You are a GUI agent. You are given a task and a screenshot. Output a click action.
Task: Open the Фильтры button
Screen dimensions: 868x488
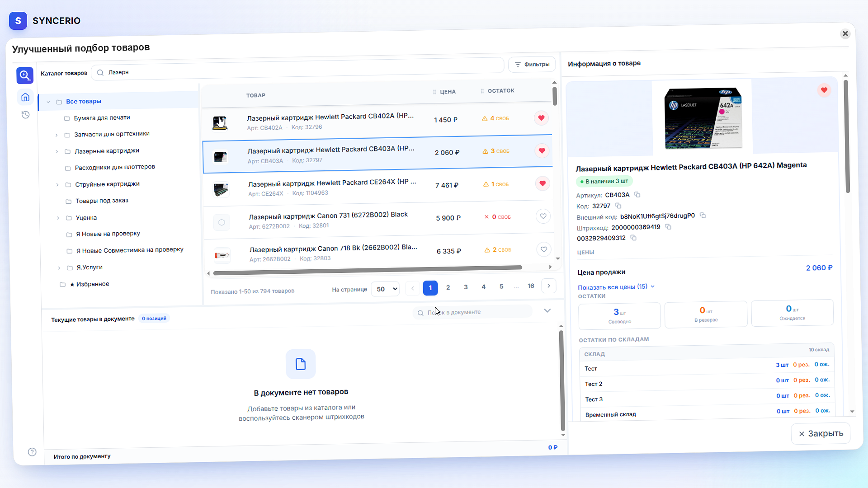pos(532,65)
